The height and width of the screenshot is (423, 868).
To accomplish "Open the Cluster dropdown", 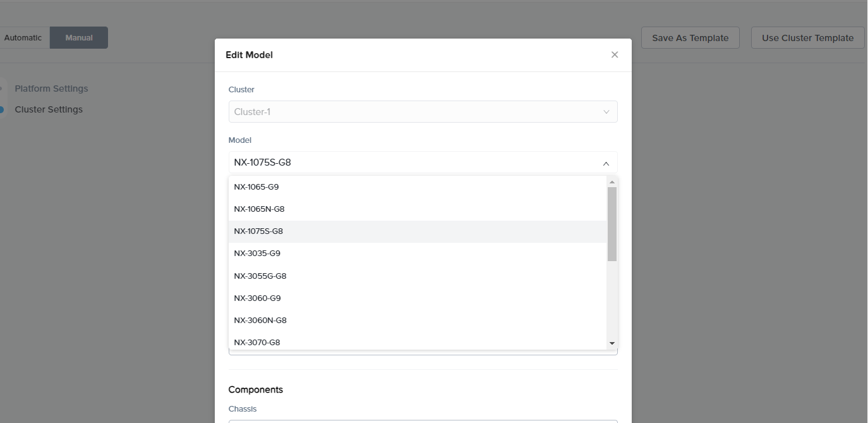I will [x=423, y=111].
